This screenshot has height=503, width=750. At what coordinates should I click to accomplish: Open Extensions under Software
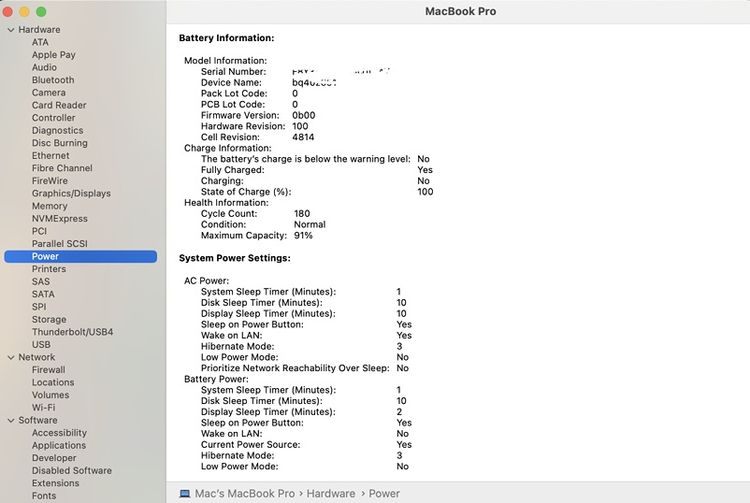[55, 483]
